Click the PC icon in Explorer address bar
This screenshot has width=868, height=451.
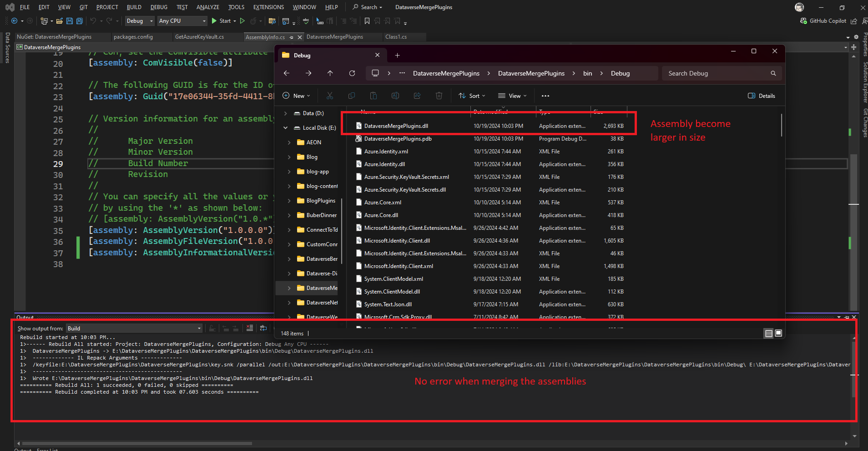click(375, 73)
